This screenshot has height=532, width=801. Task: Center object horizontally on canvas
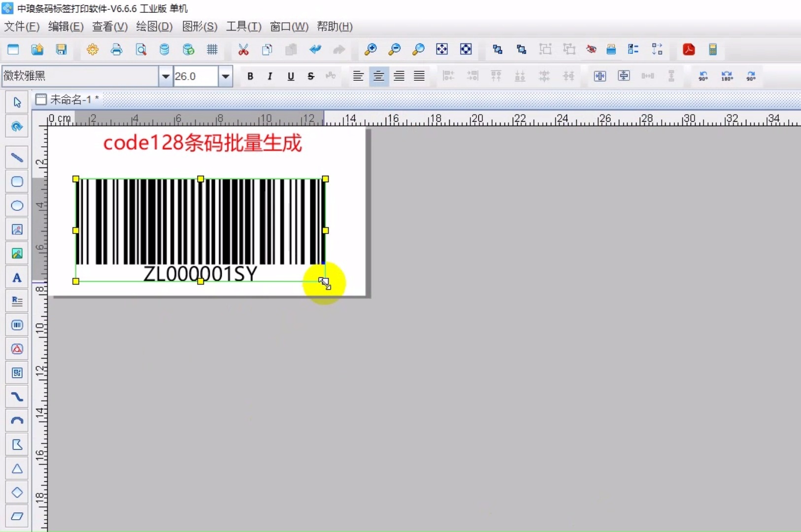(x=600, y=76)
